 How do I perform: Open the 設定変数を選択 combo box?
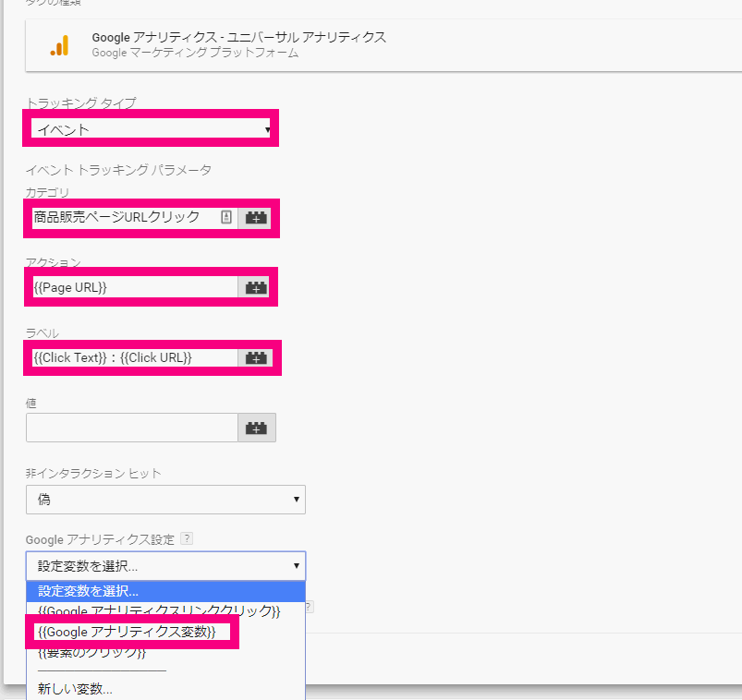pos(165,566)
